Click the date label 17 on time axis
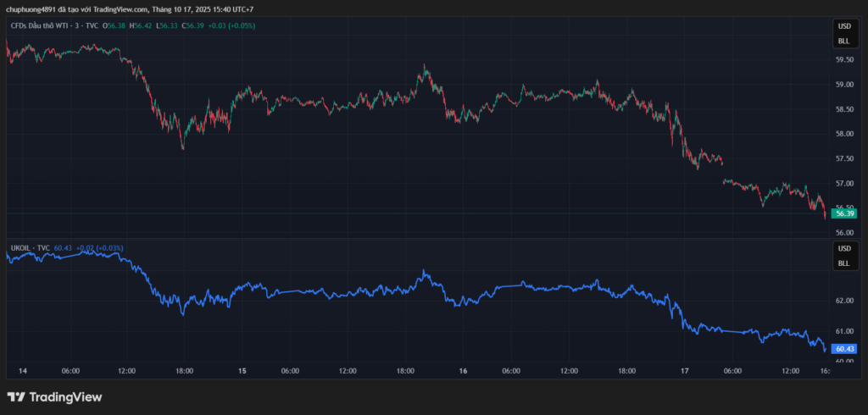868x415 pixels. coord(682,371)
